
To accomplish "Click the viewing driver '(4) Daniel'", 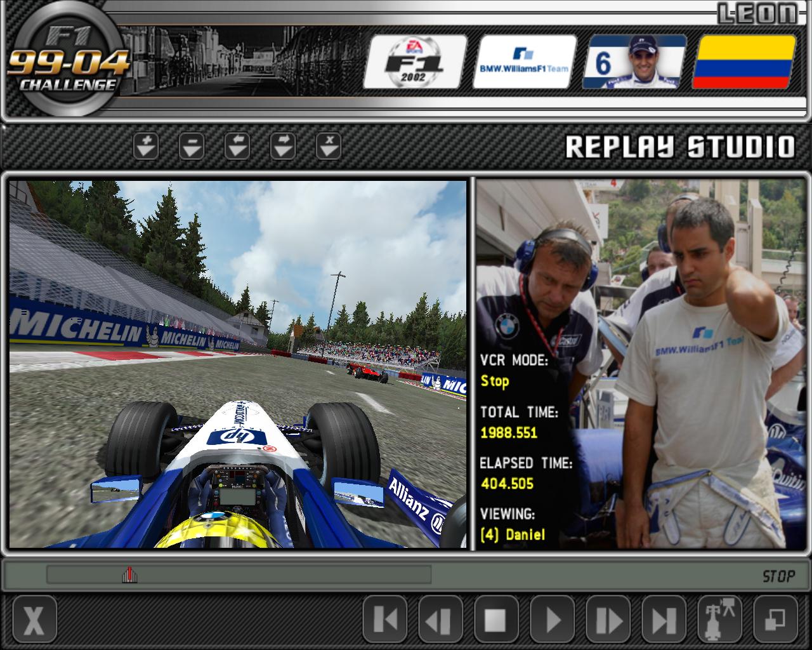I will tap(513, 534).
